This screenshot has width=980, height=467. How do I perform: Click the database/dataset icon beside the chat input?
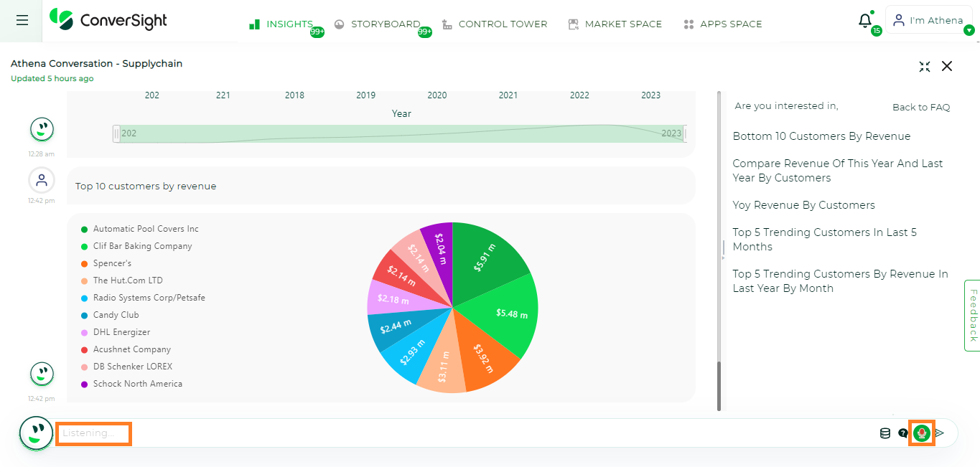(885, 433)
